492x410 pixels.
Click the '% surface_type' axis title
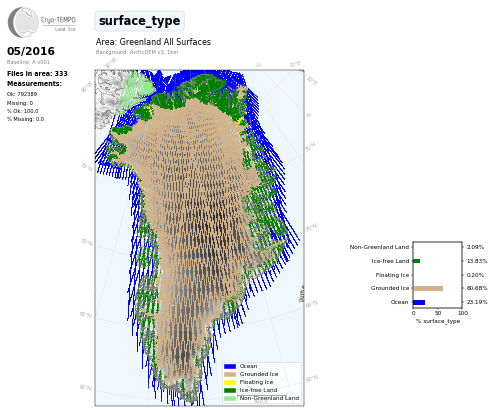(x=438, y=321)
